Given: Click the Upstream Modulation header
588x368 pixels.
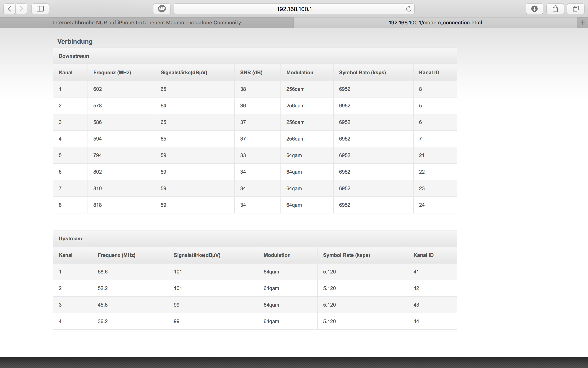Looking at the screenshot, I should (277, 255).
